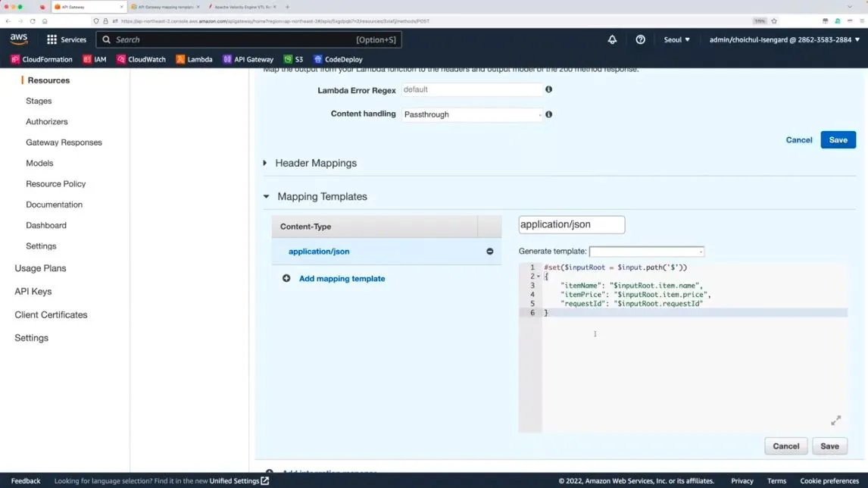Focus the AWS console Search field
Viewport: 868px width, 488px height.
(249, 40)
